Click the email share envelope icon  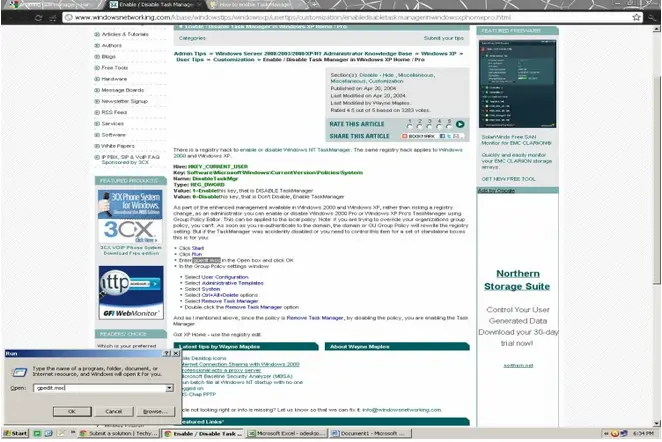[x=456, y=136]
